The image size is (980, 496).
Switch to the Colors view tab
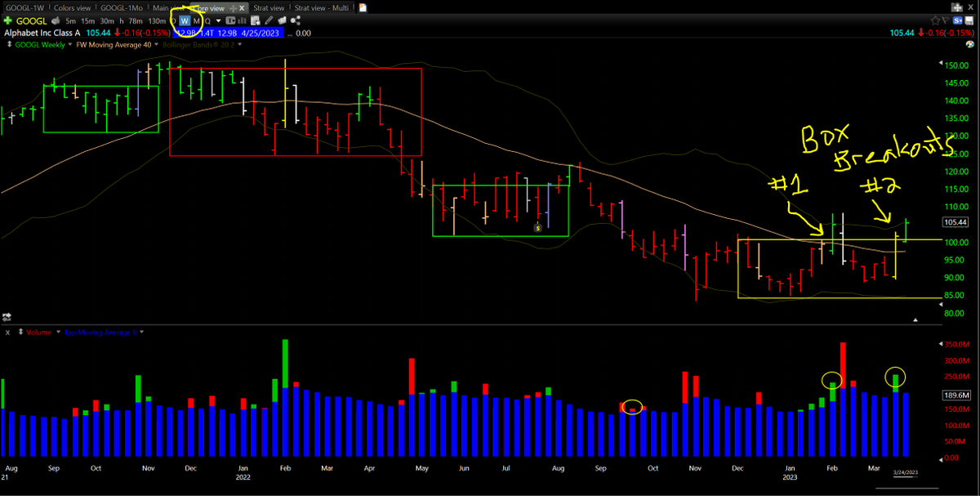pyautogui.click(x=72, y=7)
